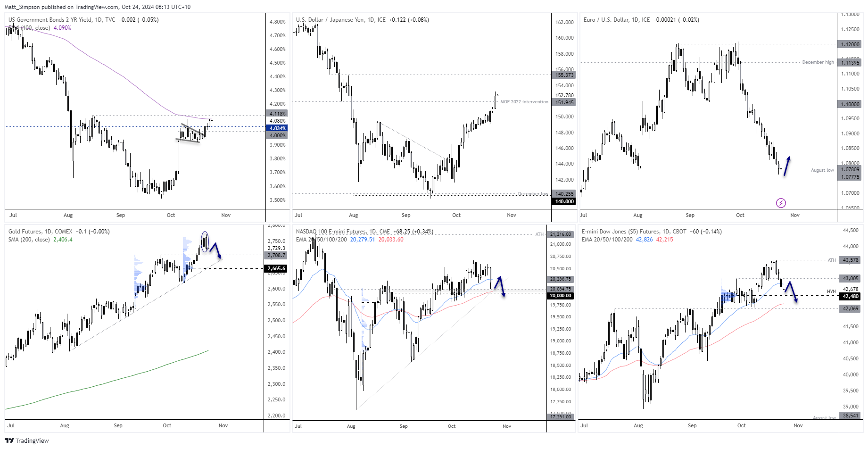
Task: Select the December high label on EUR/USD chart
Action: pyautogui.click(x=818, y=62)
